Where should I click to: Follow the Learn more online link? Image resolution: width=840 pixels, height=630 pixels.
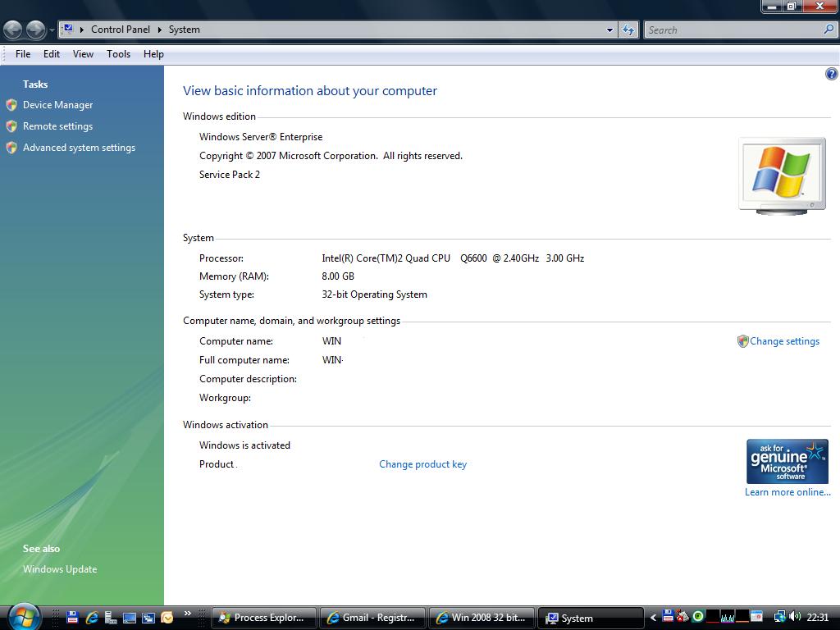[787, 492]
